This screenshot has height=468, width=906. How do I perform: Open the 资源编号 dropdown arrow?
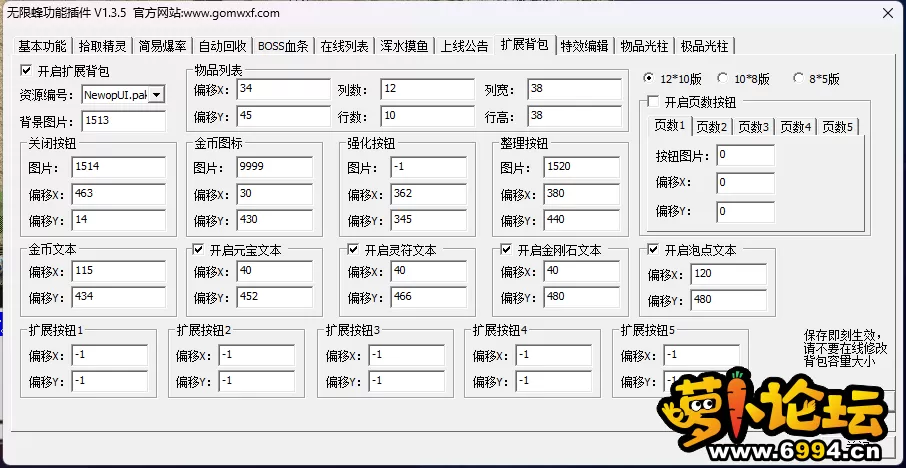click(x=157, y=94)
